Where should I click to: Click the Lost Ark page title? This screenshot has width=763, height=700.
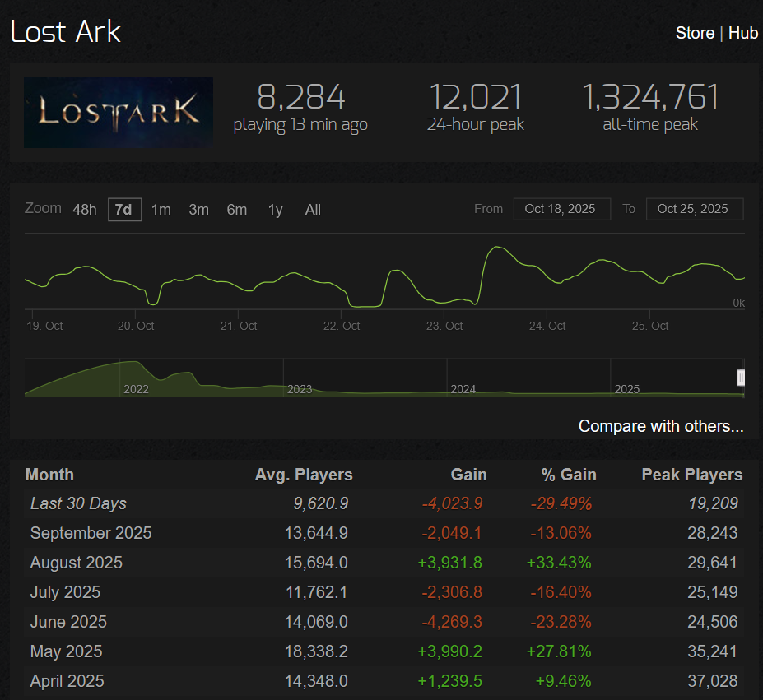pos(65,32)
